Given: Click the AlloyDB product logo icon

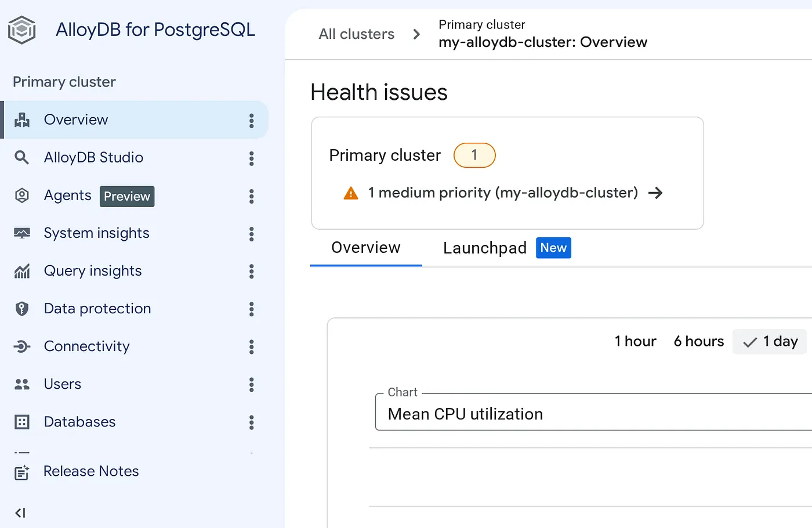Looking at the screenshot, I should [x=22, y=30].
